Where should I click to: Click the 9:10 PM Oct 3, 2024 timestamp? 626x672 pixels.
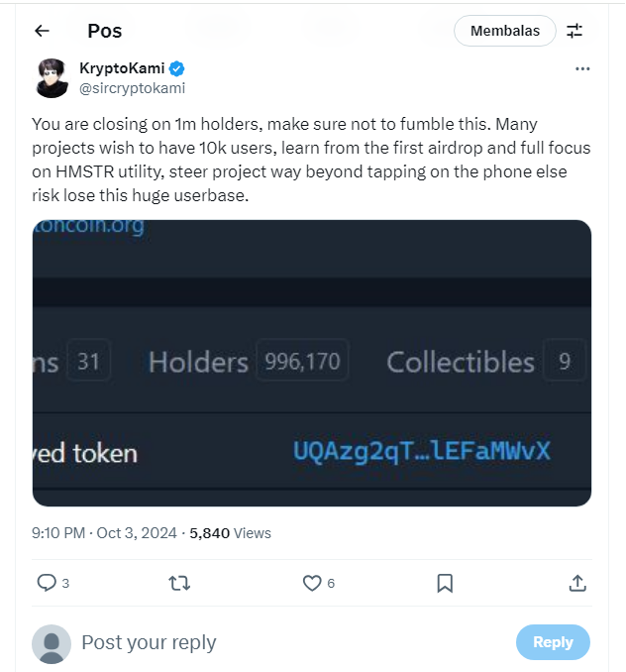pos(104,532)
